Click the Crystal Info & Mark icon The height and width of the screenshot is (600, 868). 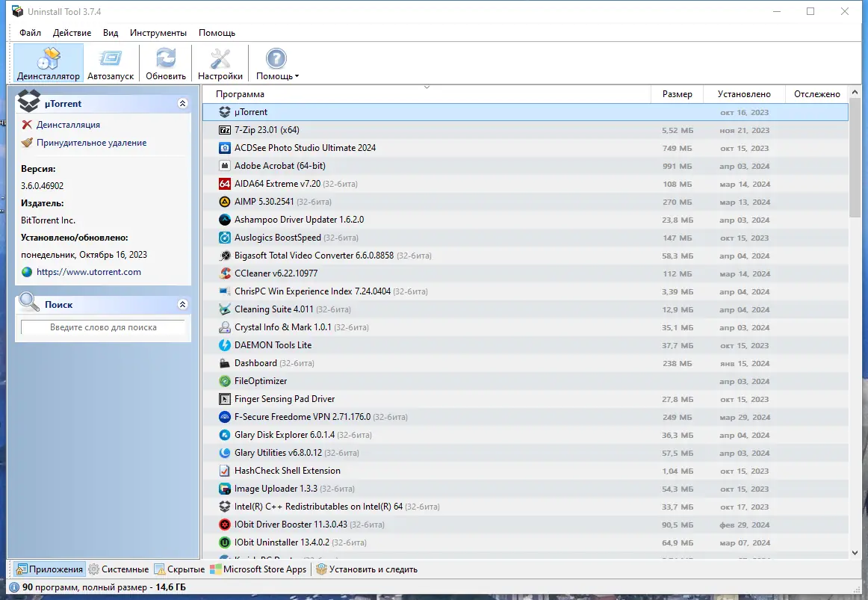(224, 327)
